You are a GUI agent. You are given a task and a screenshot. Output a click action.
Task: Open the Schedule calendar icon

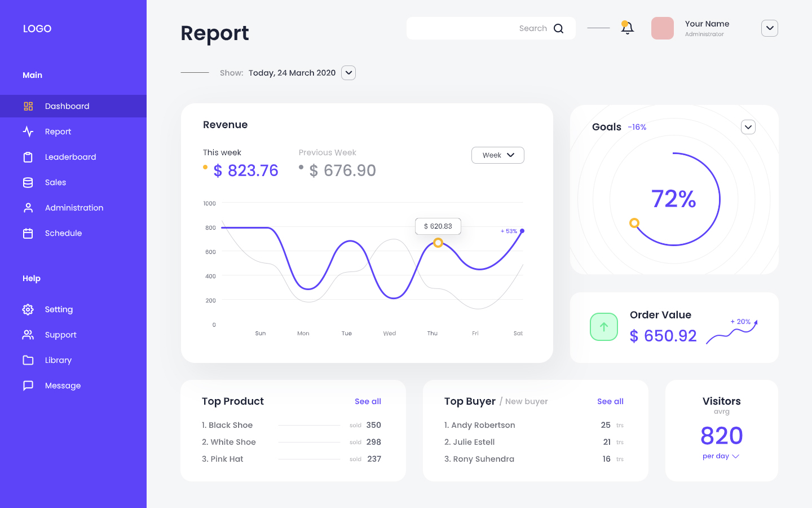[28, 233]
